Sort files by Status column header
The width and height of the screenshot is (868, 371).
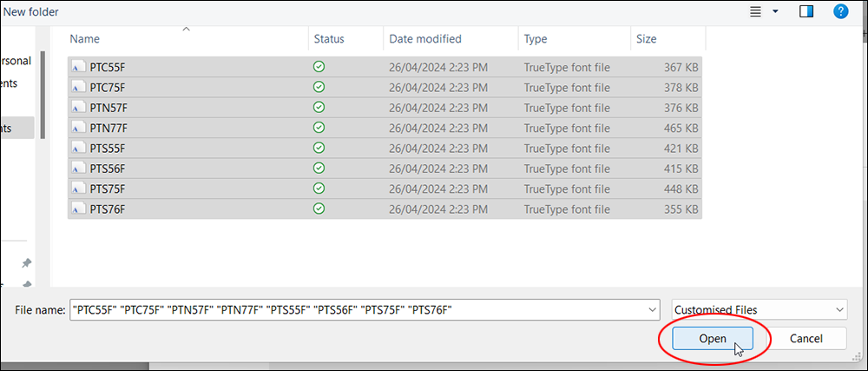tap(329, 39)
